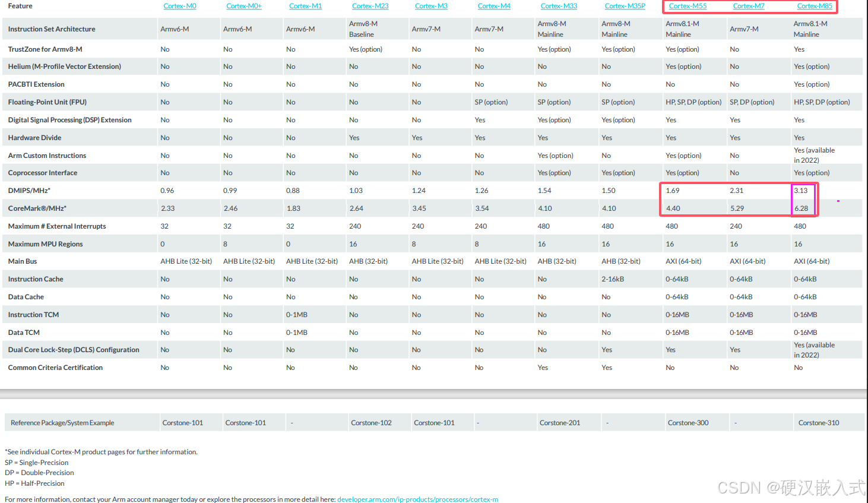Click 'Common Criteria Certification' row label

[x=55, y=368]
